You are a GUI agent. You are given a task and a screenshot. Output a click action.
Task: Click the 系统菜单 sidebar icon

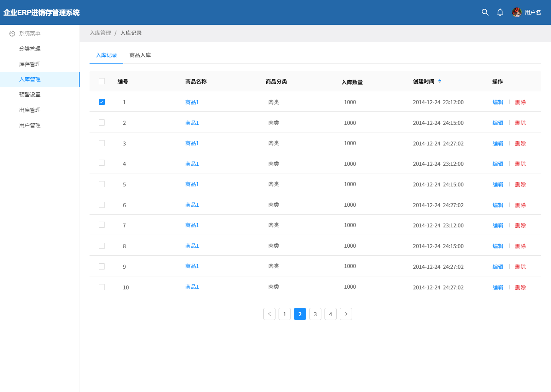tap(12, 34)
